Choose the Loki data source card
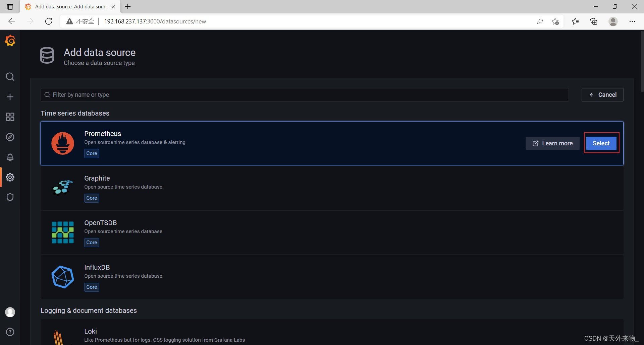The image size is (644, 345). pyautogui.click(x=332, y=332)
